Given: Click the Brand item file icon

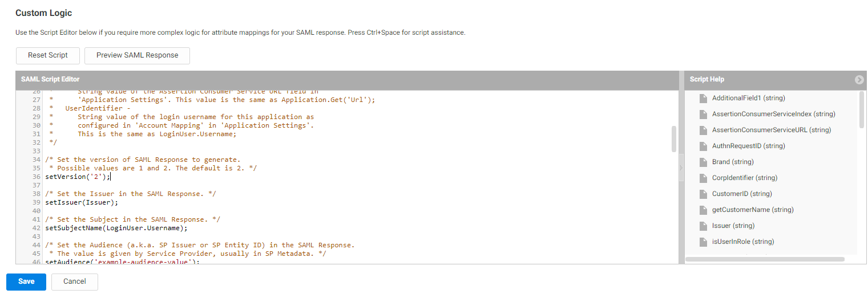Looking at the screenshot, I should (703, 162).
